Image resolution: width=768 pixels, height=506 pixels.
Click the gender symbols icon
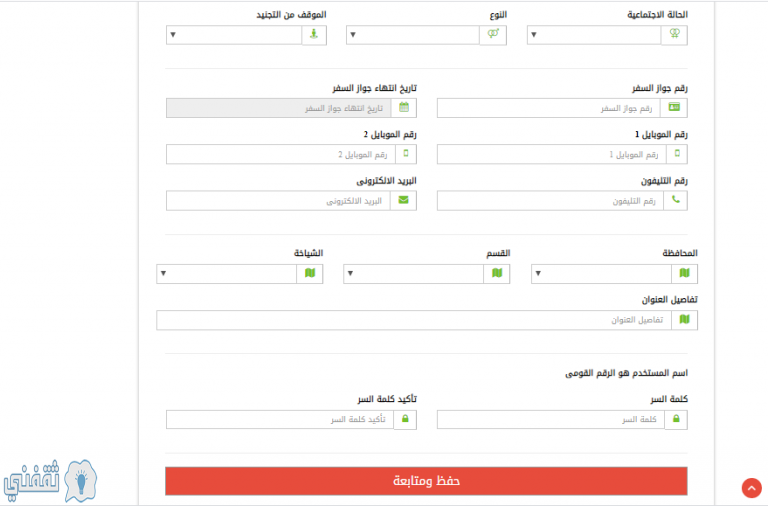pyautogui.click(x=493, y=34)
